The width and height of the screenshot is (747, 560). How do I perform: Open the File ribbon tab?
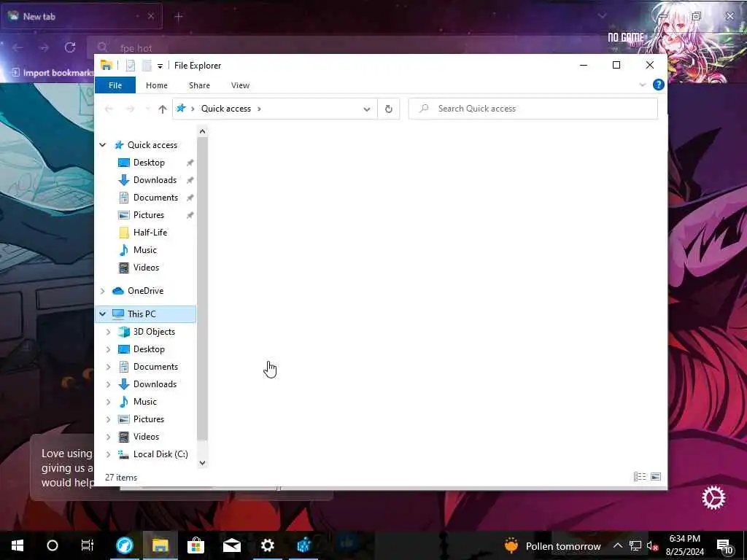click(115, 85)
